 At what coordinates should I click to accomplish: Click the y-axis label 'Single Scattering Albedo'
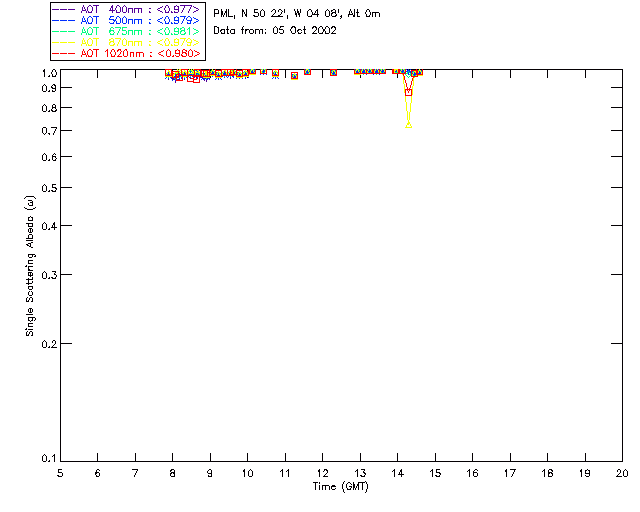[x=30, y=266]
